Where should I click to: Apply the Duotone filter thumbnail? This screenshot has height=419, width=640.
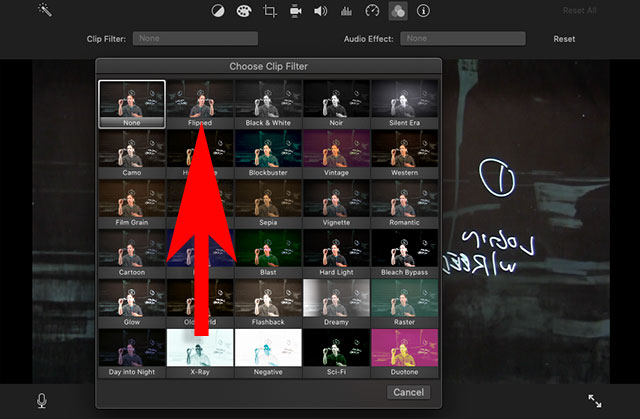pos(404,352)
